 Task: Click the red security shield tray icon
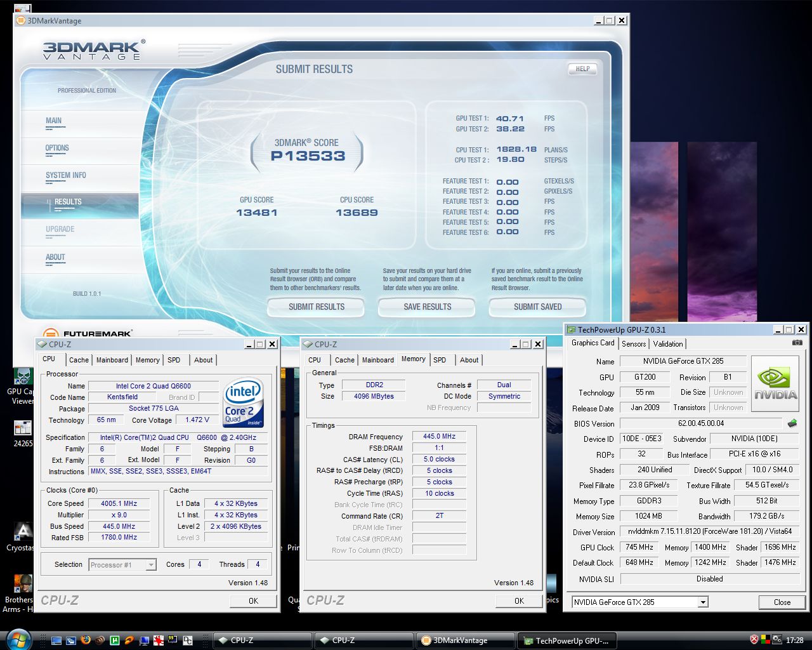(754, 640)
